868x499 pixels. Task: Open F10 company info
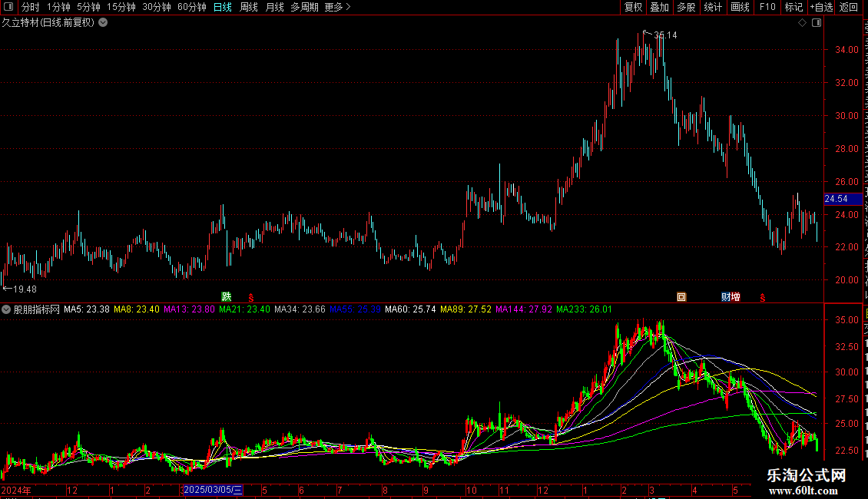767,7
